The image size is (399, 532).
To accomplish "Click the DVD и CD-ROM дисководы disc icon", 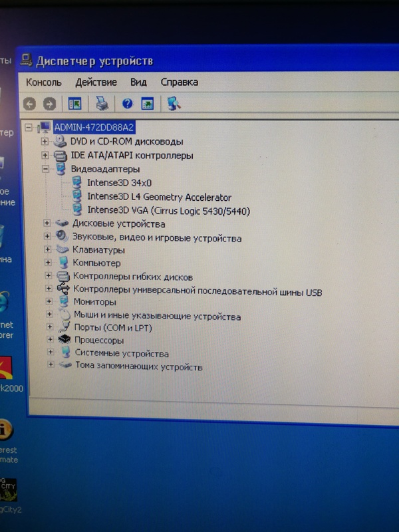I will [60, 141].
